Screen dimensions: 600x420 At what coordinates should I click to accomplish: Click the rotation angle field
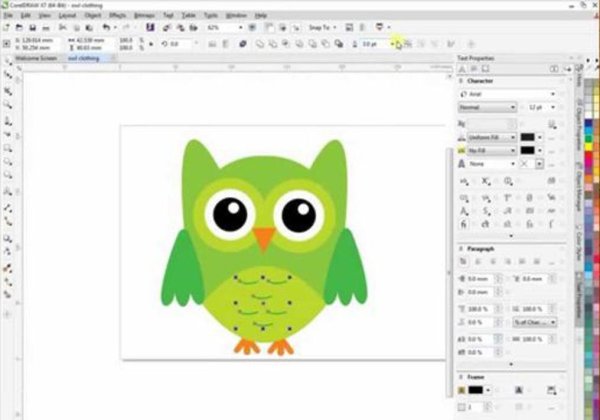coord(180,44)
